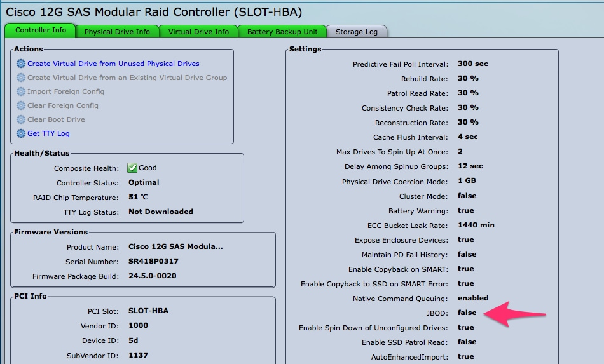
Task: Open the Storage Log tab
Action: (x=356, y=32)
